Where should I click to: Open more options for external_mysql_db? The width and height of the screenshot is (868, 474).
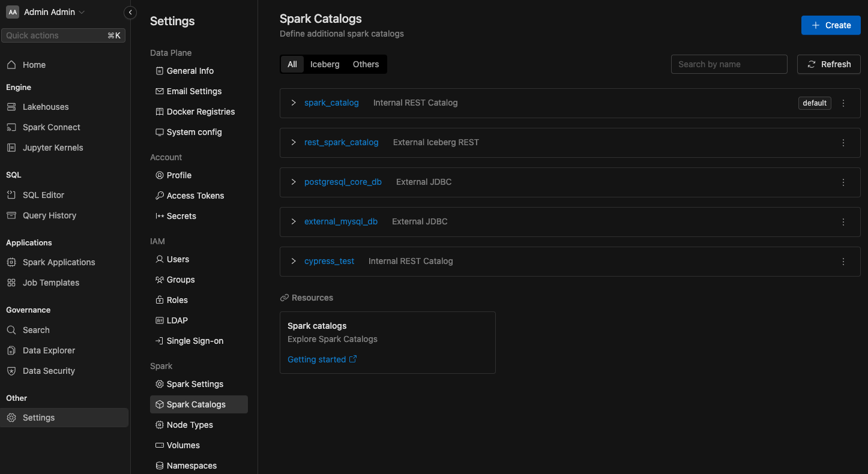[843, 222]
